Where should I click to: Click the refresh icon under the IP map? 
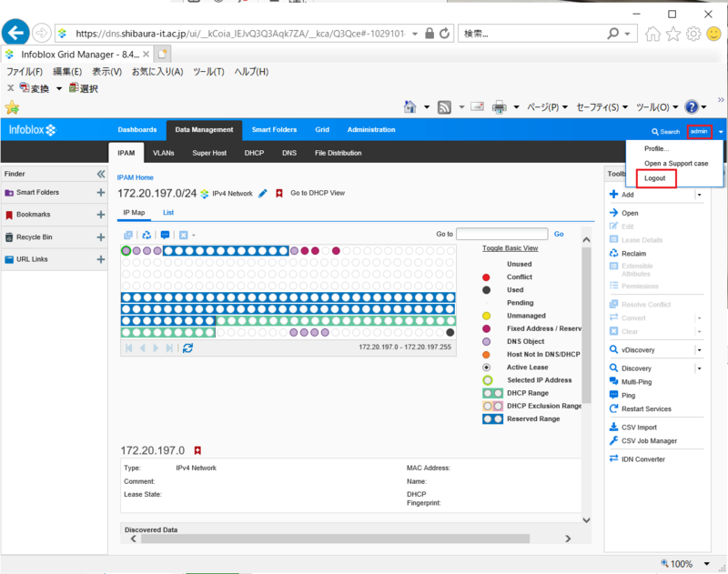click(x=187, y=347)
